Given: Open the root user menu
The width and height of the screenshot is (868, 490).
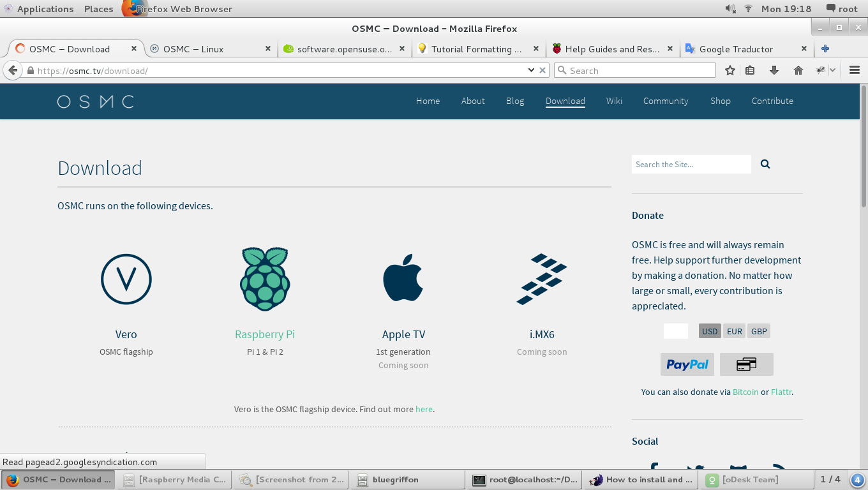Looking at the screenshot, I should point(842,9).
